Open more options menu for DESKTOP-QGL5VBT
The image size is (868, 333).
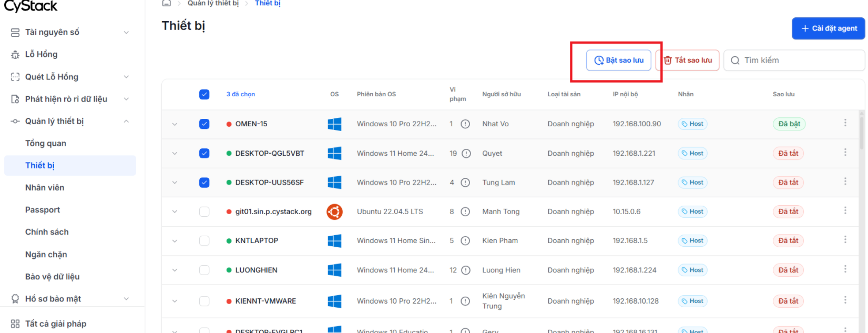point(845,152)
